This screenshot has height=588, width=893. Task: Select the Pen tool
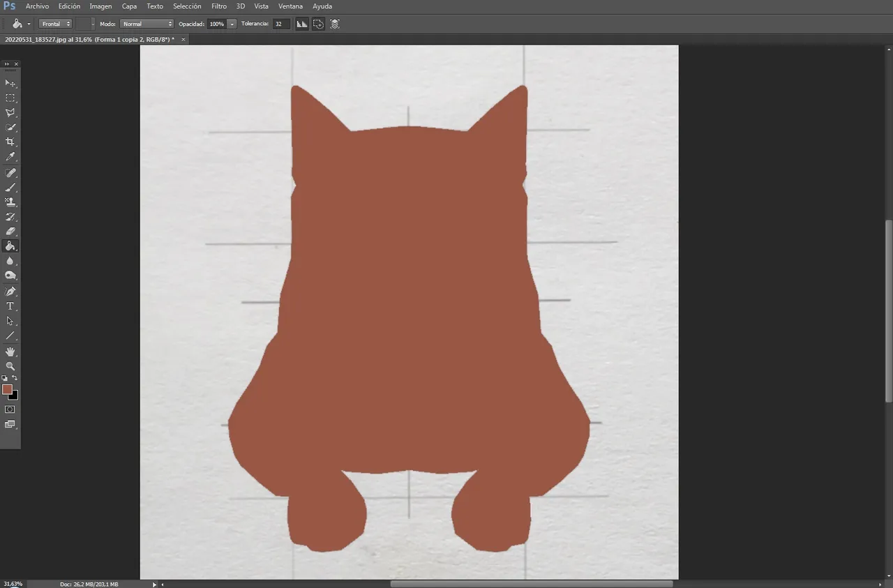tap(10, 292)
